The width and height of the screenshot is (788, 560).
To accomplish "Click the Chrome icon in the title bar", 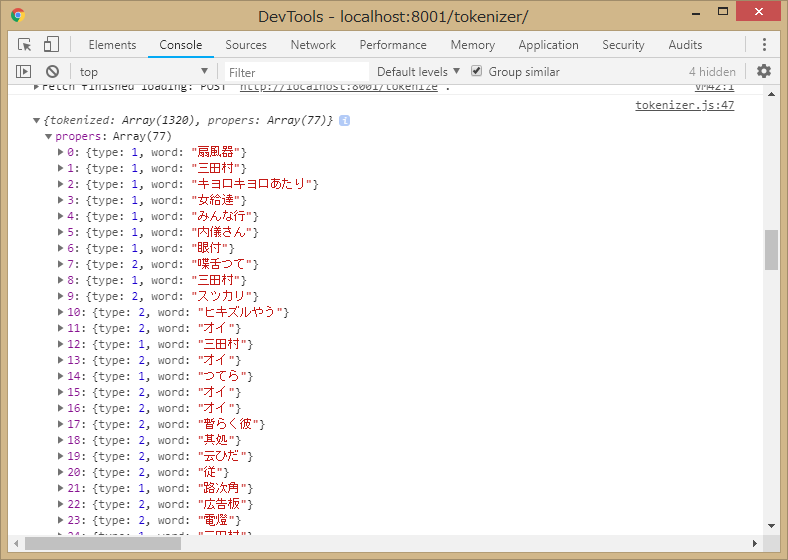I will 19,16.
